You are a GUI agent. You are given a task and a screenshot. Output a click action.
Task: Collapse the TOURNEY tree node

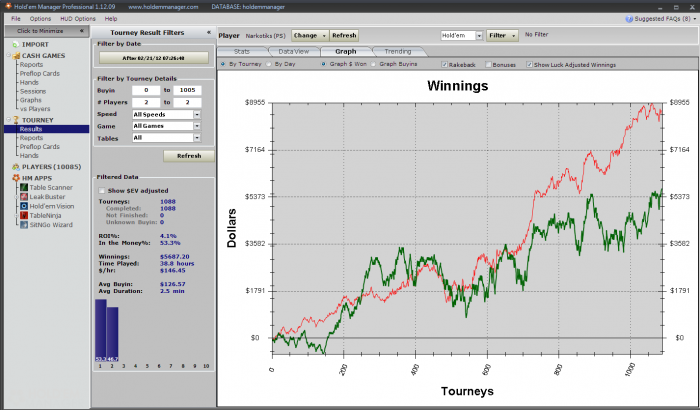tap(8, 120)
